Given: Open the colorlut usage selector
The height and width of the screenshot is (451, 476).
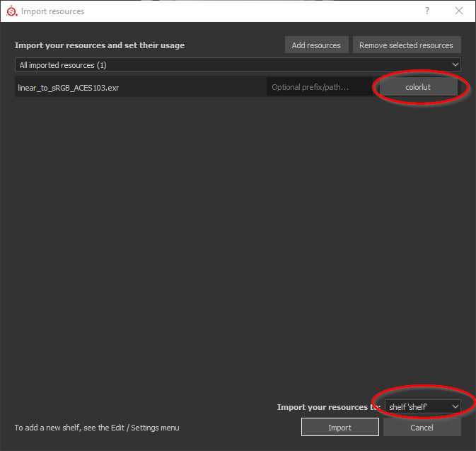Looking at the screenshot, I should pos(418,87).
